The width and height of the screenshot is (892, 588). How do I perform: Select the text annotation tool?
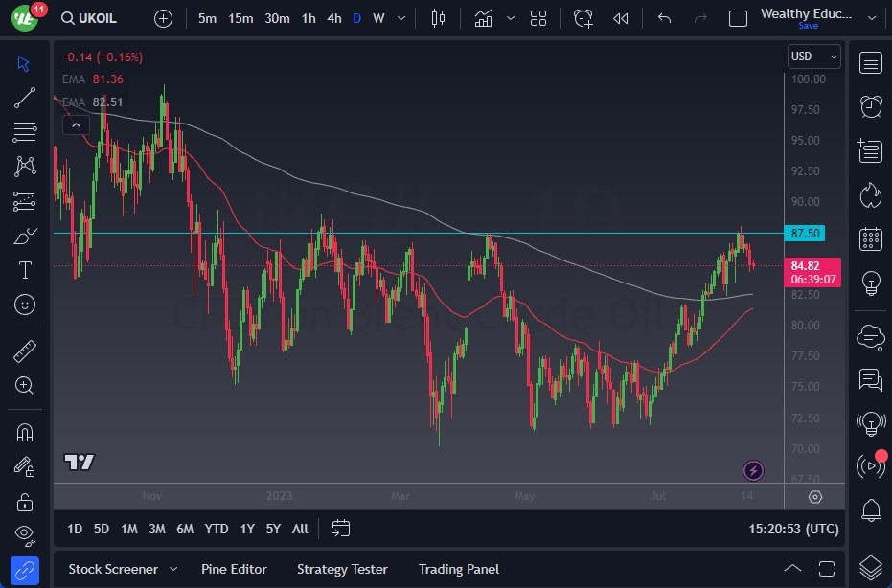click(24, 271)
